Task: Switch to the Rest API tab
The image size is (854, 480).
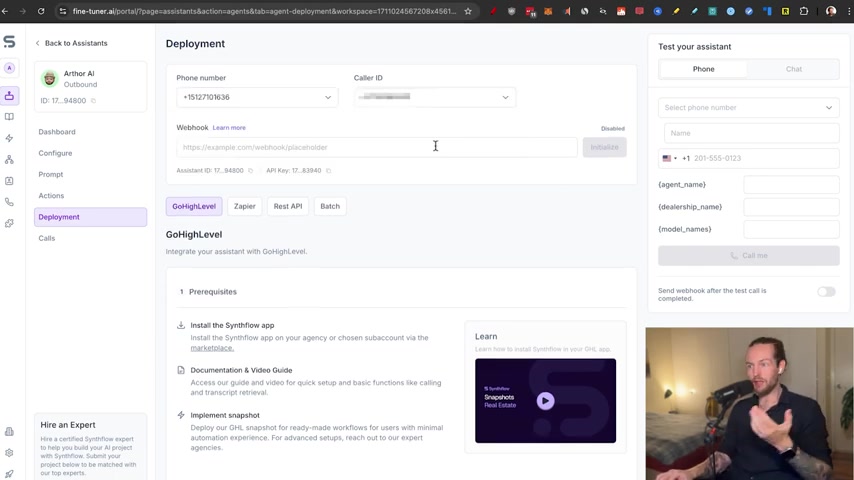Action: (x=288, y=206)
